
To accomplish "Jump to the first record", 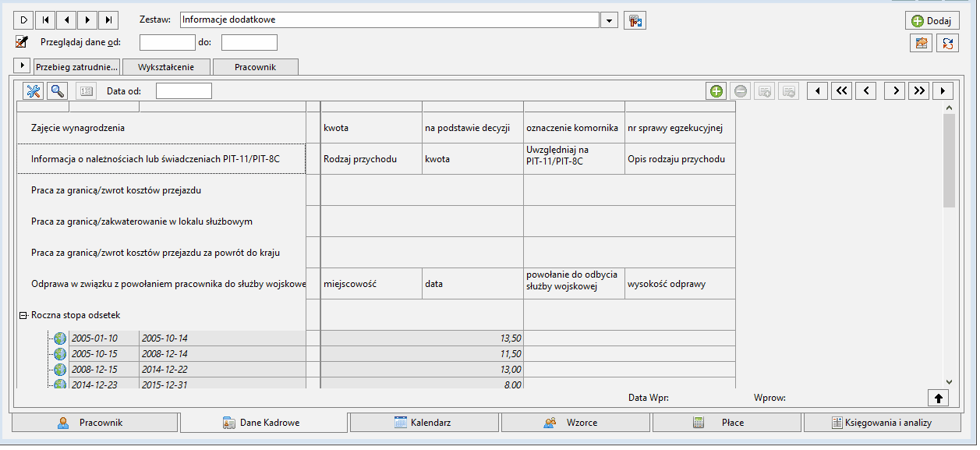I will (x=45, y=19).
